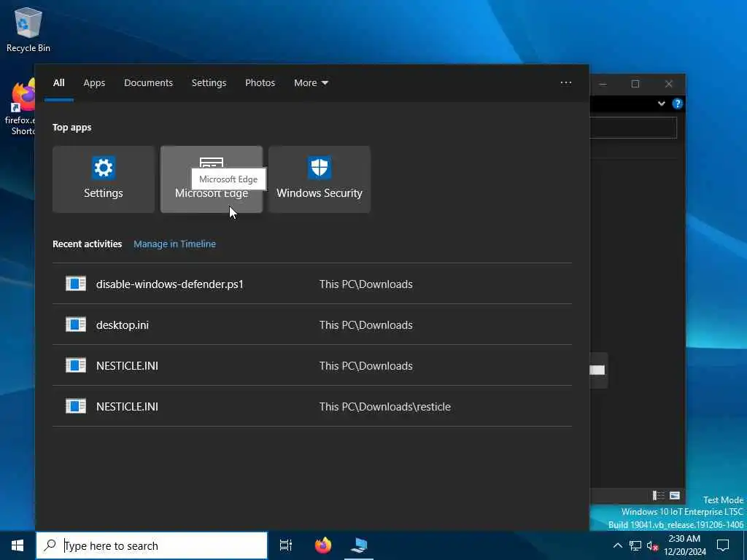This screenshot has height=560, width=747.
Task: Open network status tray icon
Action: pyautogui.click(x=635, y=545)
